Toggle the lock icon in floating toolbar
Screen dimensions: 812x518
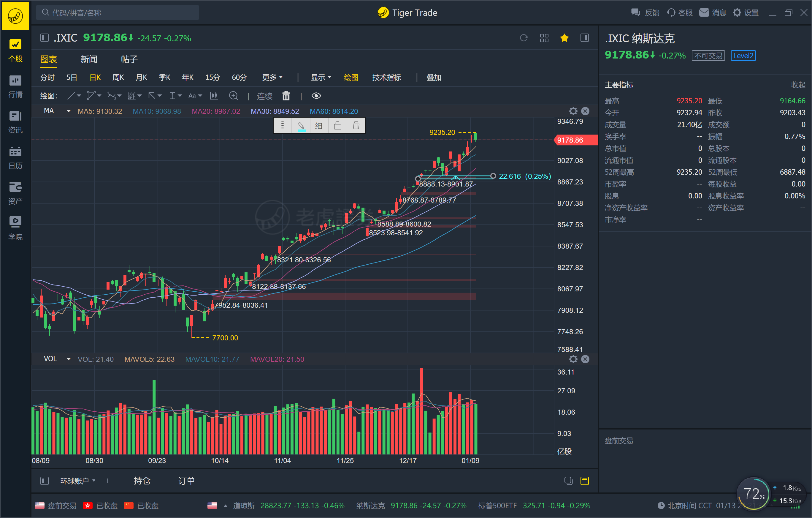tap(337, 126)
